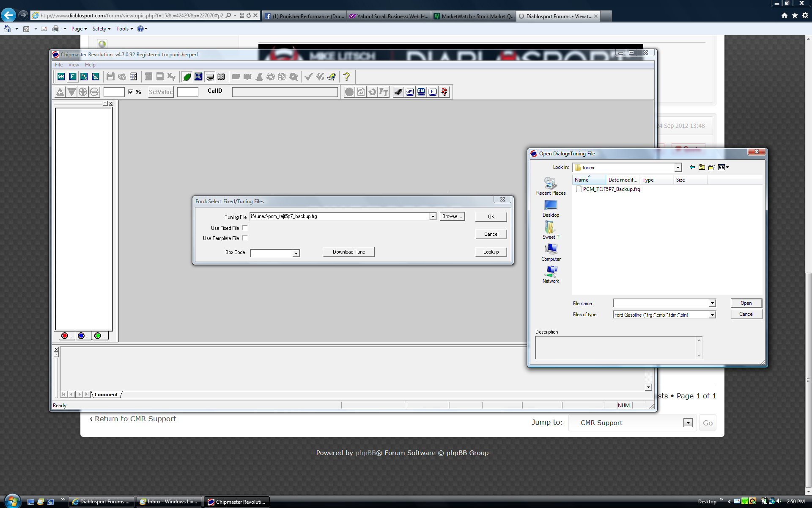Click the File name input field
Viewport: 812px width, 508px height.
tap(661, 303)
